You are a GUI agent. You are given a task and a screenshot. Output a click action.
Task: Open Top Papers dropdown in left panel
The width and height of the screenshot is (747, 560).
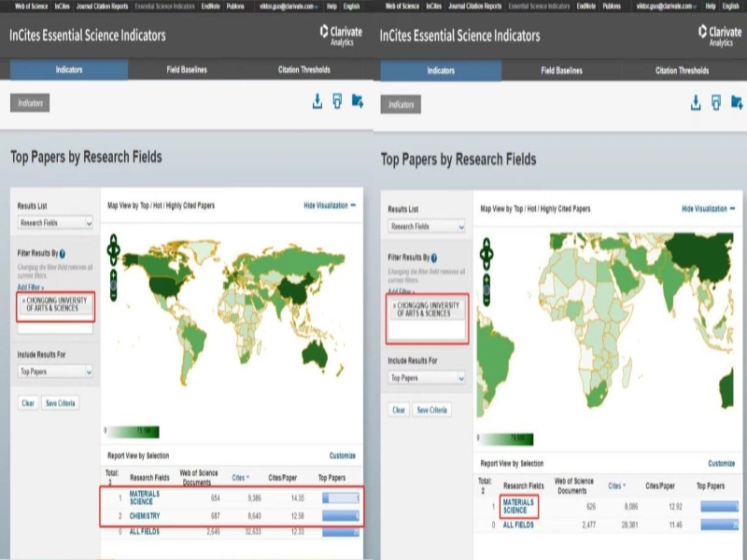tap(56, 371)
